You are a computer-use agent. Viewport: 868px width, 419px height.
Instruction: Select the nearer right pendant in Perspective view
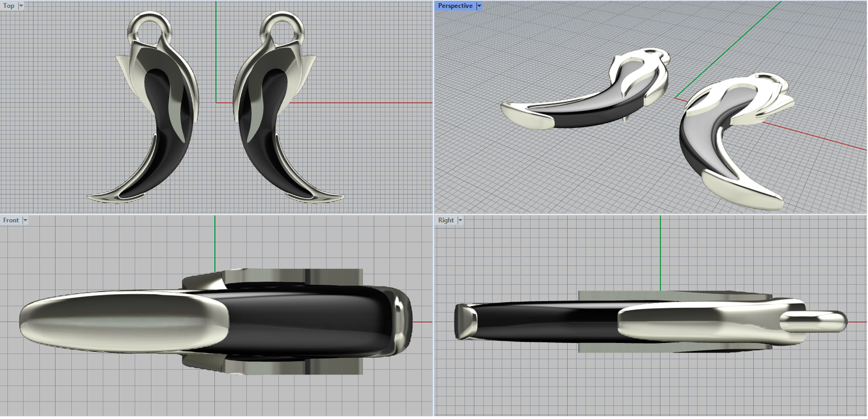click(x=722, y=141)
